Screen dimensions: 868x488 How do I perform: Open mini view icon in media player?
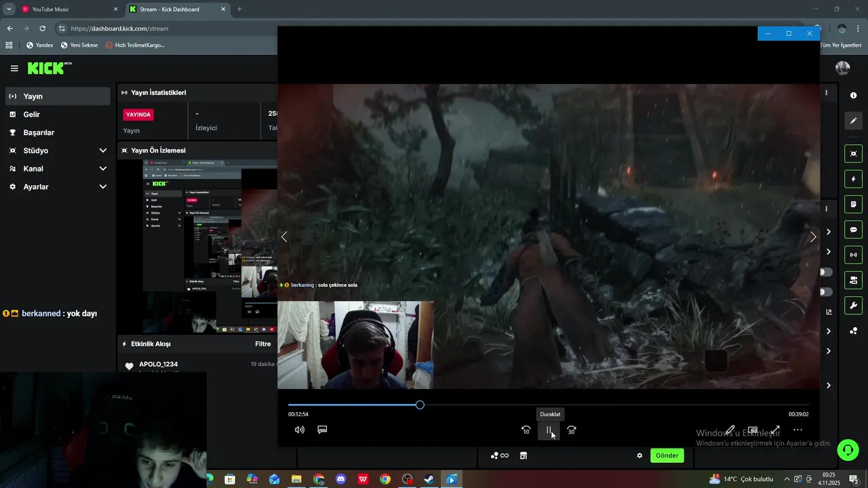pyautogui.click(x=753, y=430)
